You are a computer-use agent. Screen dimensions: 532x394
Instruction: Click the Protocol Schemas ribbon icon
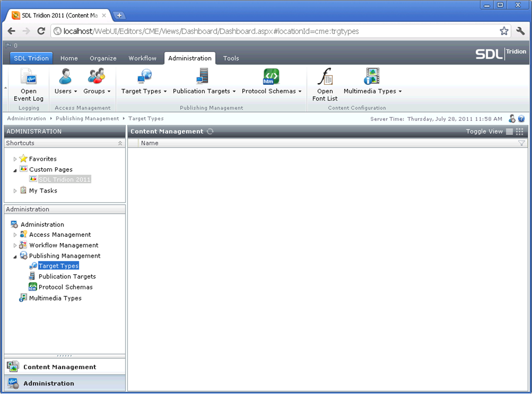271,76
